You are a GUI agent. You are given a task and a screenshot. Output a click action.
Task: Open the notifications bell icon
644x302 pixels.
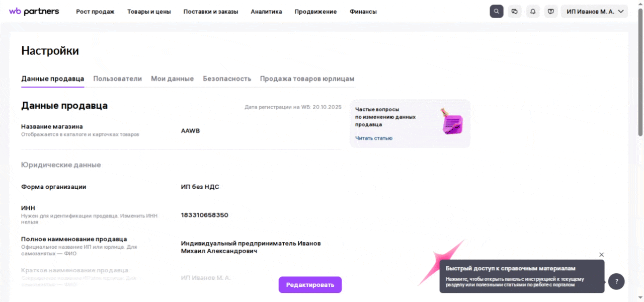coord(533,12)
